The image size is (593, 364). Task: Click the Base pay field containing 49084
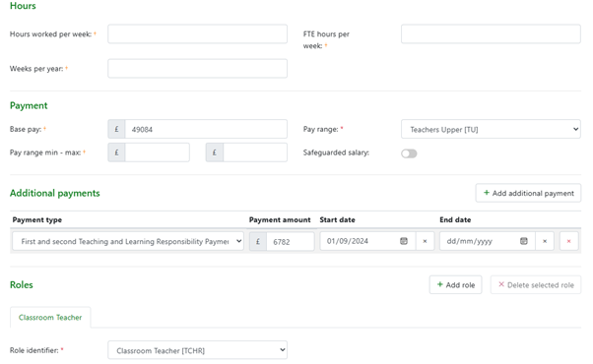[x=206, y=129]
